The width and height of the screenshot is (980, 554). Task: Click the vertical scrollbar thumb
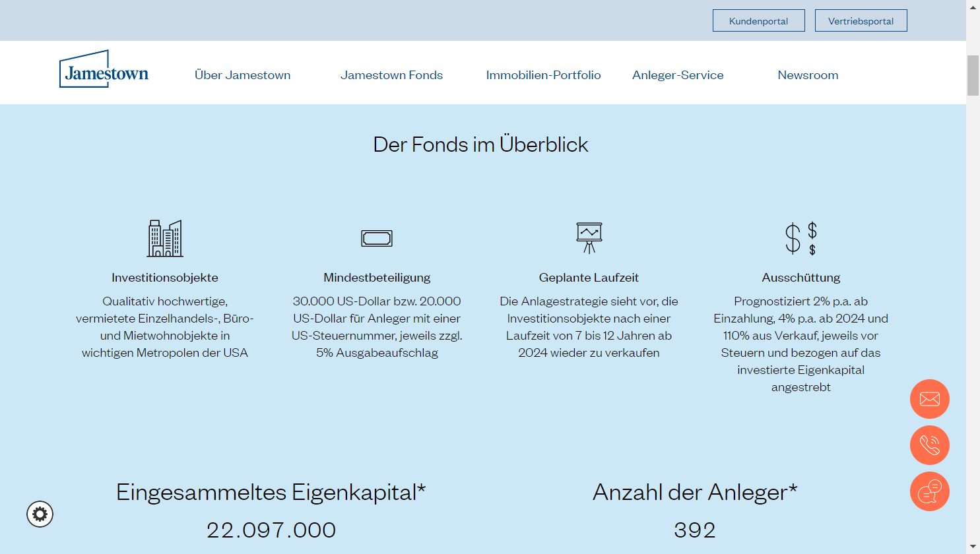[x=973, y=76]
